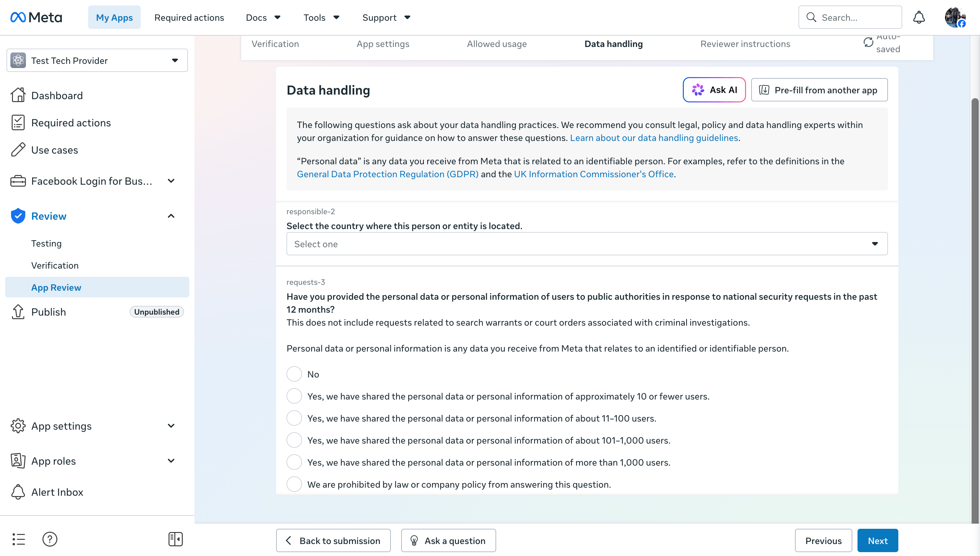This screenshot has width=980, height=556.
Task: Click the Use cases pencil icon
Action: tap(18, 150)
